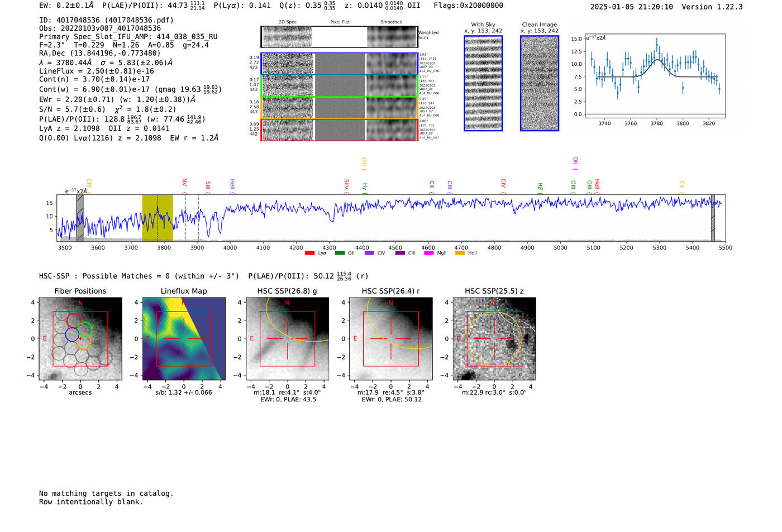Viewport: 782px width, 532px height.
Task: Click the red fiber circle in Fiber Positions
Action: (74, 320)
